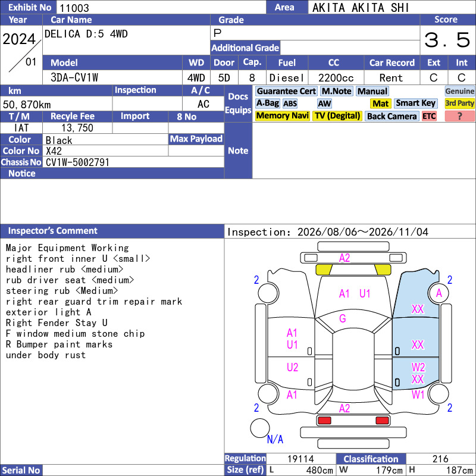Click the model code 3DA-CV1W

pos(74,78)
